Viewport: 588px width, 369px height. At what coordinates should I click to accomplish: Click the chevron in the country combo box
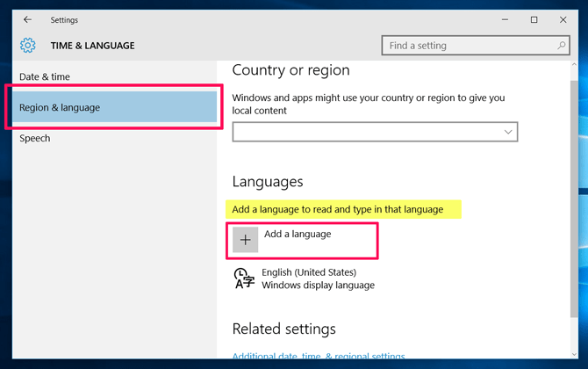tap(508, 132)
